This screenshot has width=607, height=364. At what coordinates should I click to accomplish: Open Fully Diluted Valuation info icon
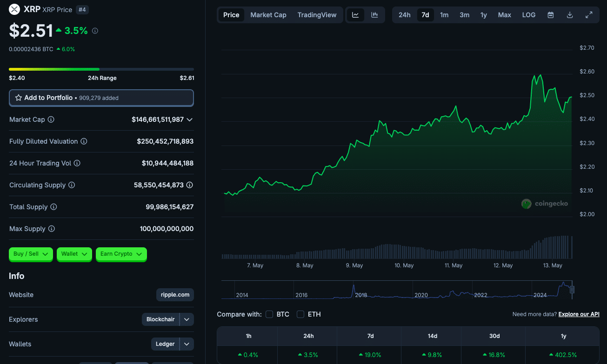point(84,141)
